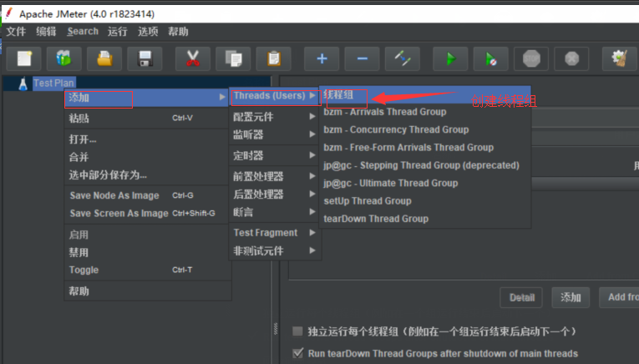Viewport: 639px width, 364px height.
Task: Click the Paste clipboard icon
Action: point(273,58)
